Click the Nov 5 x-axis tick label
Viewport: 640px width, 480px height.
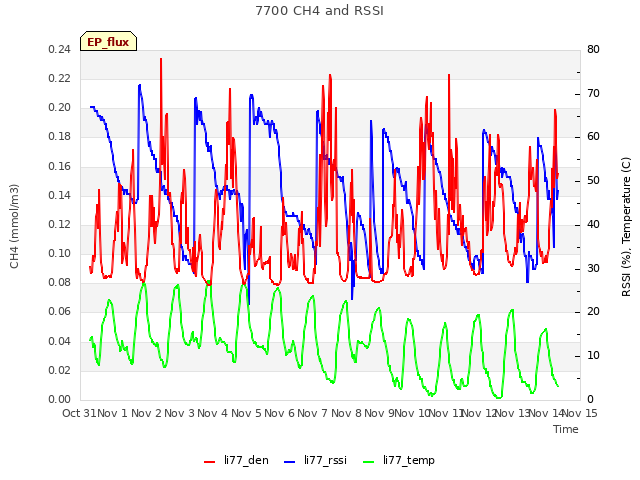coord(246,413)
